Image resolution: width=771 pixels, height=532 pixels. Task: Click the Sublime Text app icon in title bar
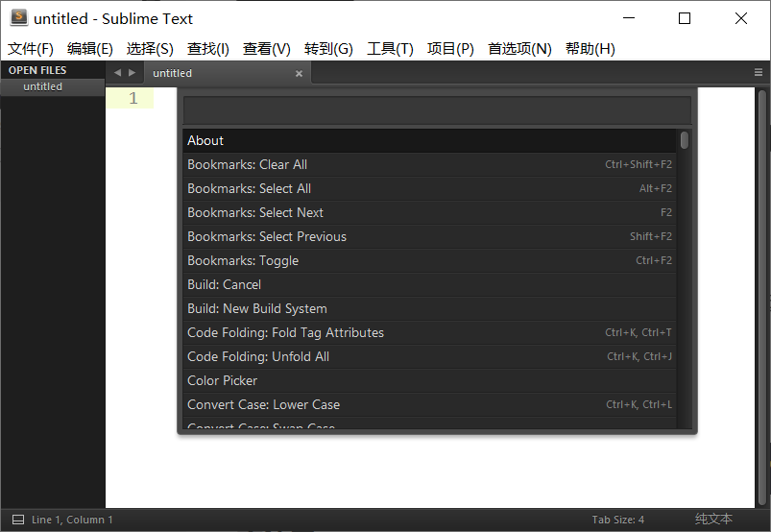pos(18,17)
